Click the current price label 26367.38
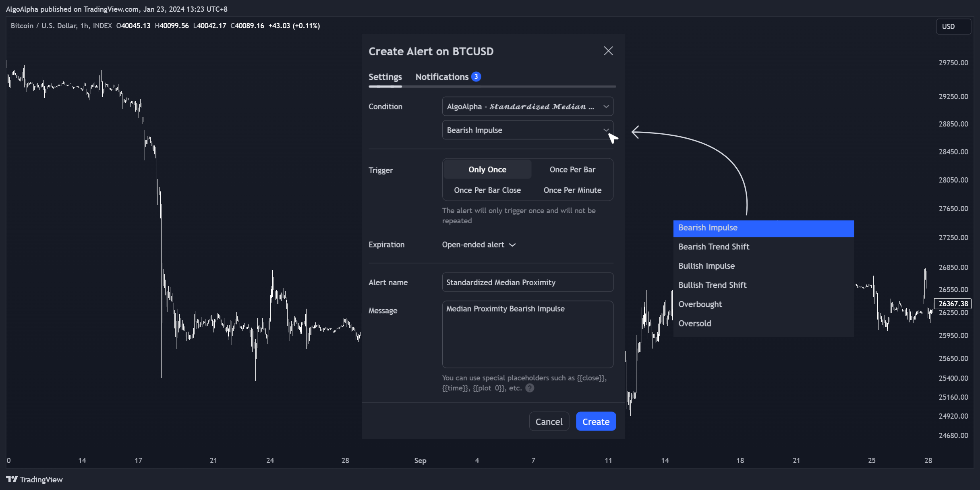Image resolution: width=980 pixels, height=490 pixels. coord(953,304)
